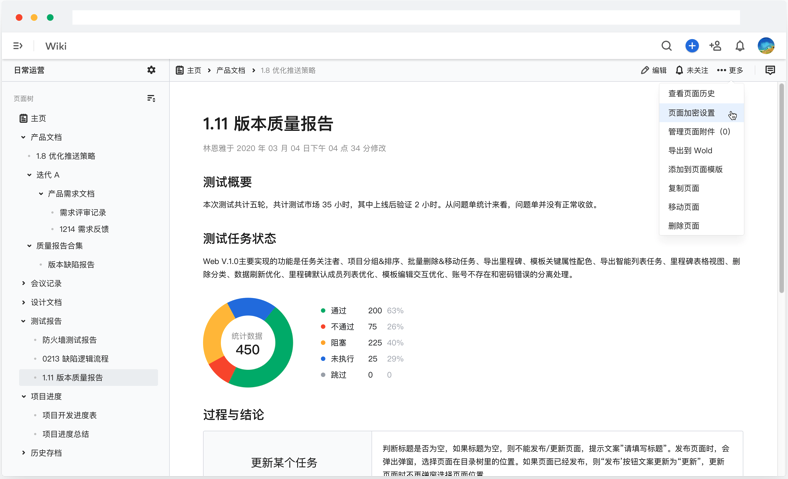Collapse the 产品需求文档 tree node
This screenshot has width=788, height=479.
[41, 194]
